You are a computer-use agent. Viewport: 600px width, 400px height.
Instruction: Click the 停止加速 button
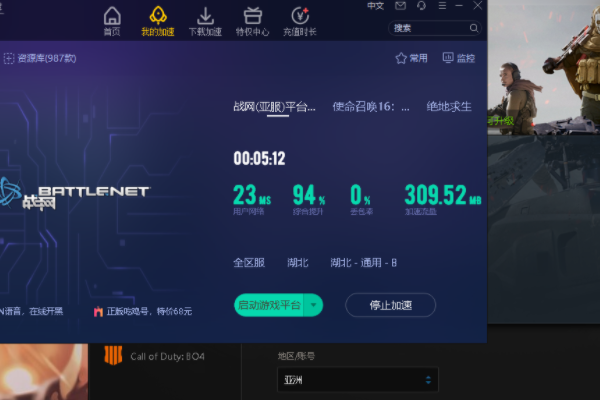pyautogui.click(x=390, y=305)
